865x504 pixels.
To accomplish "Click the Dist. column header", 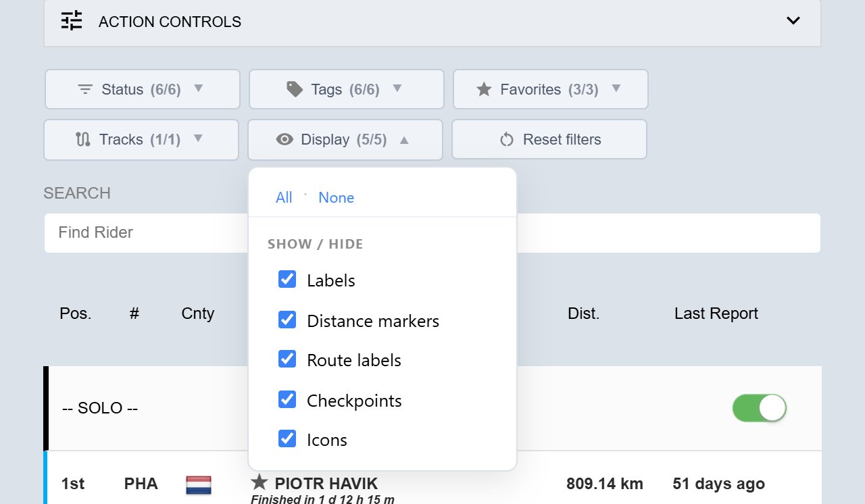I will pyautogui.click(x=584, y=313).
